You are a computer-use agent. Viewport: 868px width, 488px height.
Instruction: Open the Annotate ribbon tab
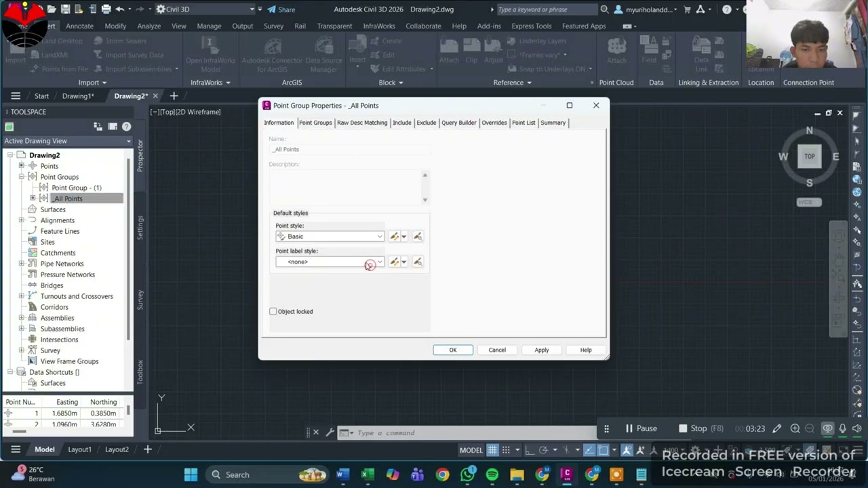tap(79, 26)
